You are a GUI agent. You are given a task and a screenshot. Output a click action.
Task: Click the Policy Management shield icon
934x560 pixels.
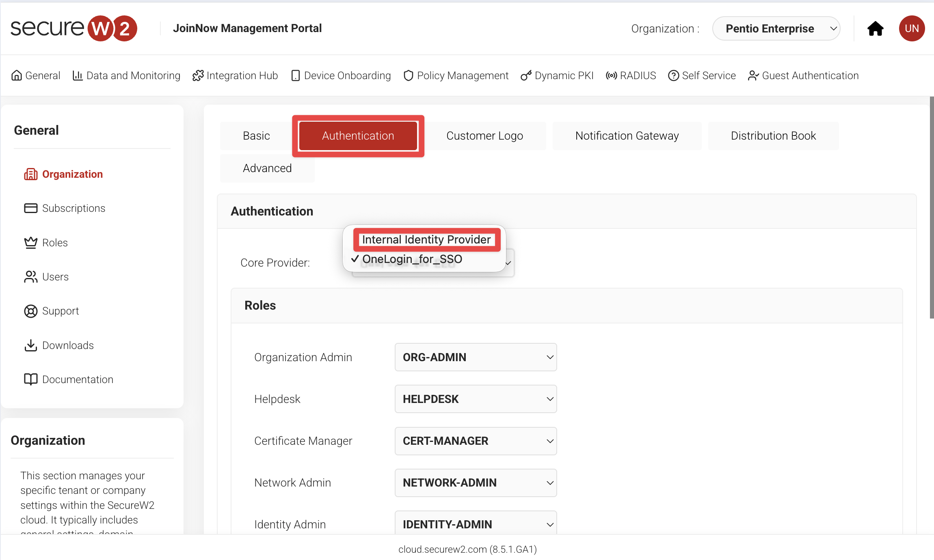tap(409, 75)
